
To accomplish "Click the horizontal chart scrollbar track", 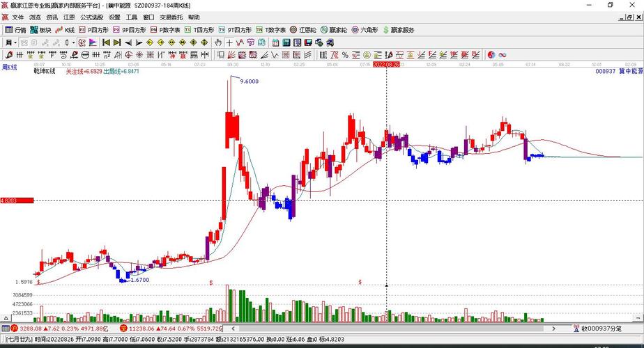I will [392, 329].
